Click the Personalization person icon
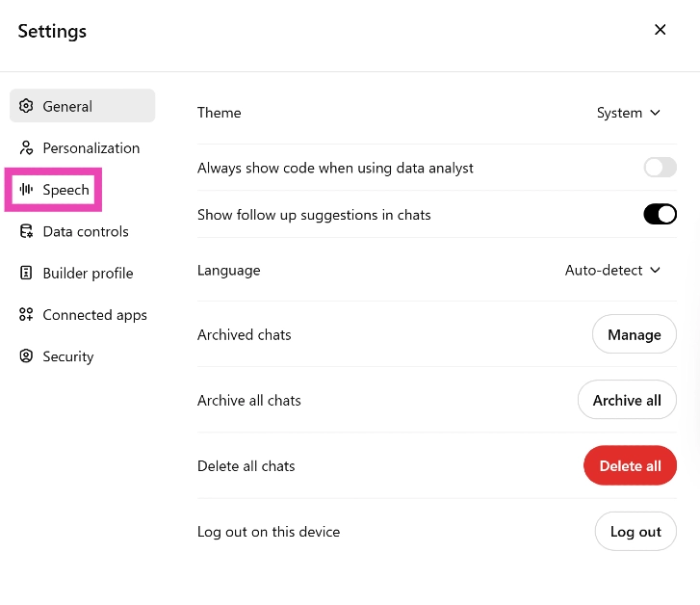 tap(26, 148)
